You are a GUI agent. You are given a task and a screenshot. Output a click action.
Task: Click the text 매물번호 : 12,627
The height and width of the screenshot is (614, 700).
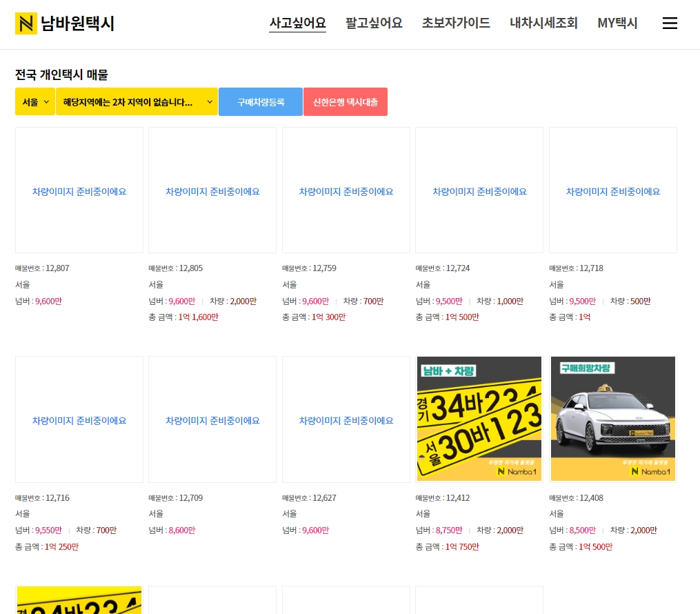(309, 498)
